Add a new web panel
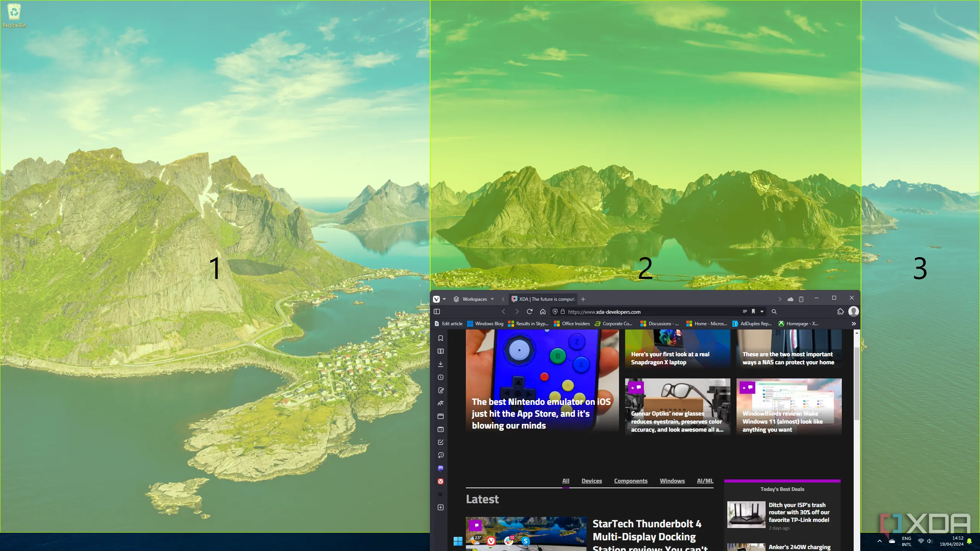Image resolution: width=980 pixels, height=551 pixels. pos(441,507)
